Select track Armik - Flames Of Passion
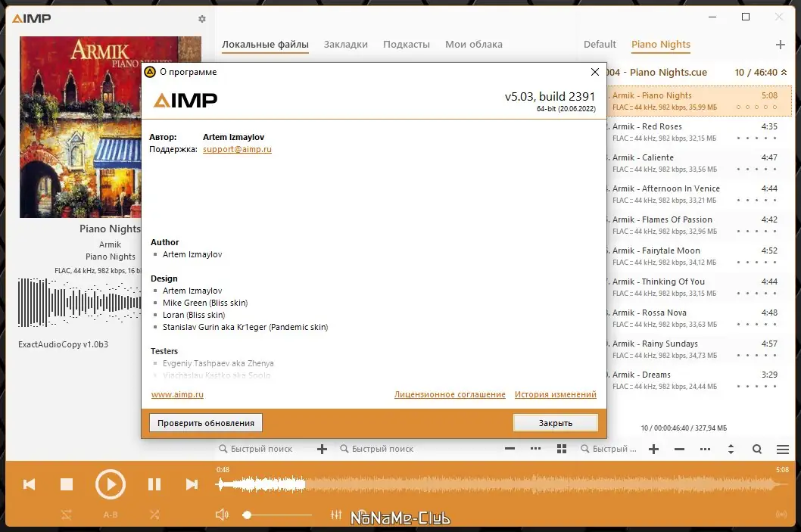The image size is (801, 532). [x=699, y=226]
